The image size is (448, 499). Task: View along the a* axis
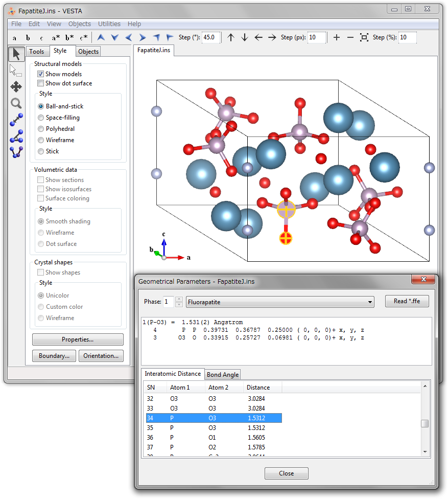pos(56,37)
